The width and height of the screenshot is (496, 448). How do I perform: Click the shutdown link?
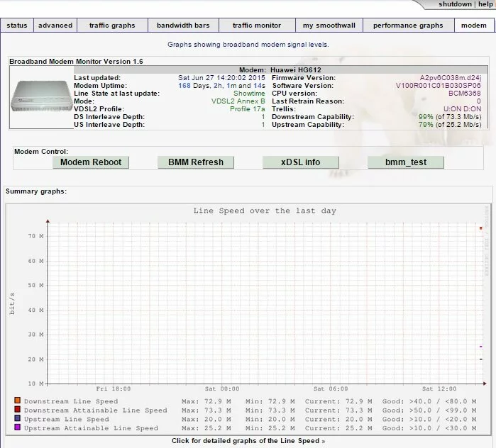click(x=455, y=4)
